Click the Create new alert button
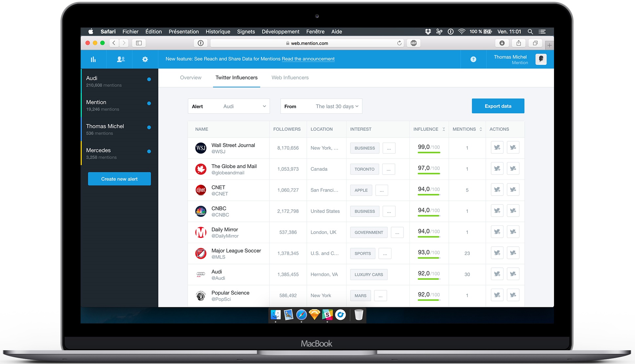The height and width of the screenshot is (364, 635). (x=119, y=179)
